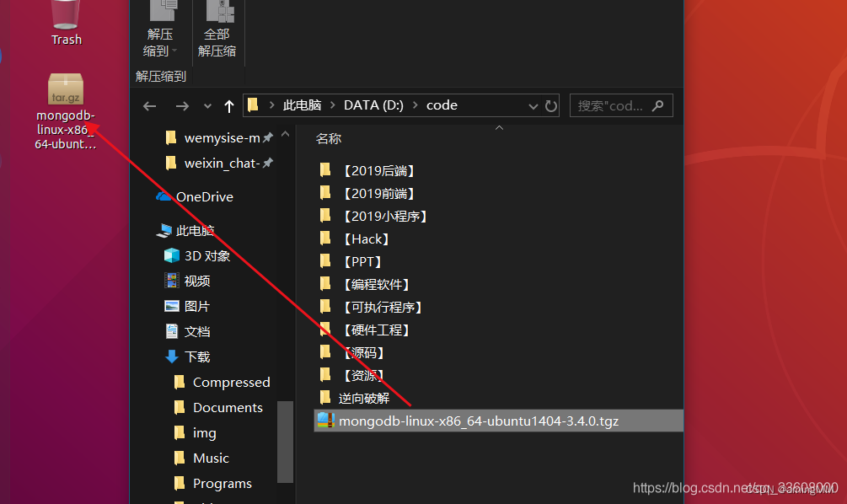Image resolution: width=847 pixels, height=504 pixels.
Task: Open 视频 folder in the sidebar
Action: point(187,281)
